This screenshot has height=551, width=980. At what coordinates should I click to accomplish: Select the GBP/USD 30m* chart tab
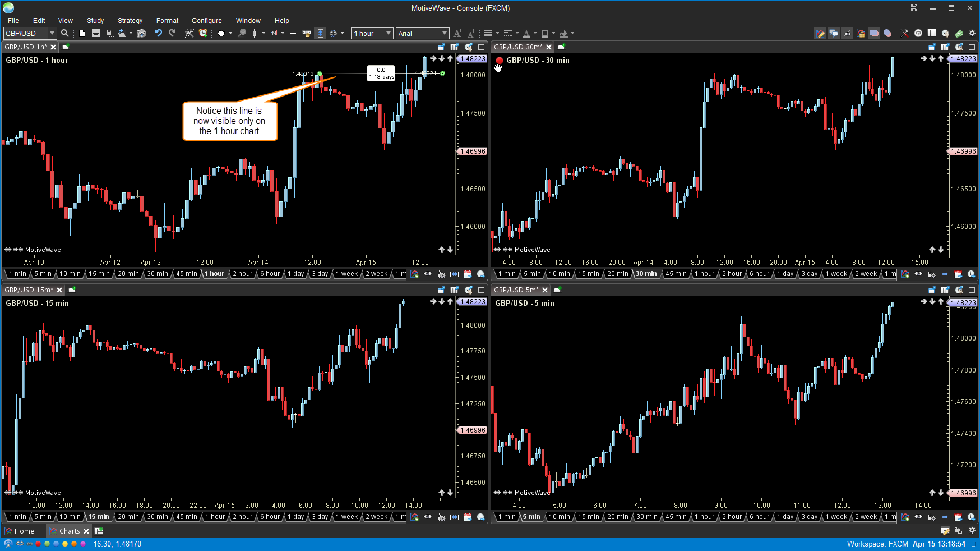(518, 47)
